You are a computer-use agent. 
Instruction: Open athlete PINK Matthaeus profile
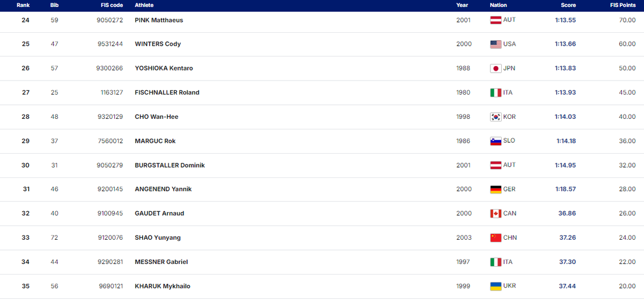point(159,20)
